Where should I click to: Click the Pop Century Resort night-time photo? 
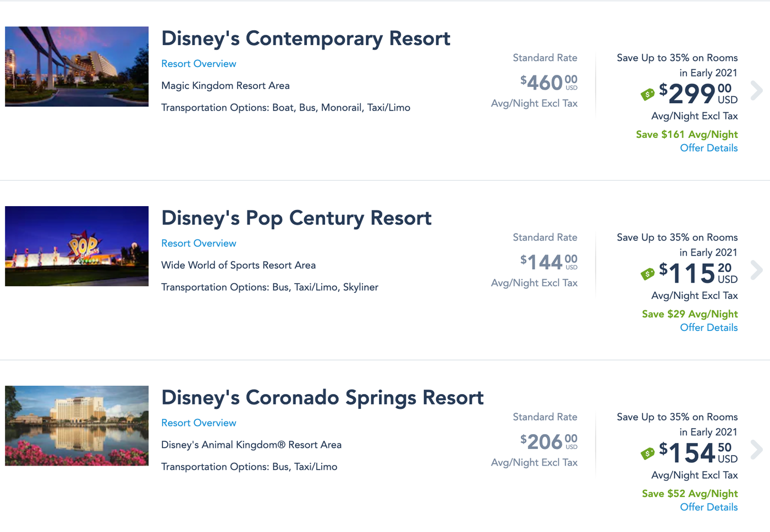pos(76,246)
